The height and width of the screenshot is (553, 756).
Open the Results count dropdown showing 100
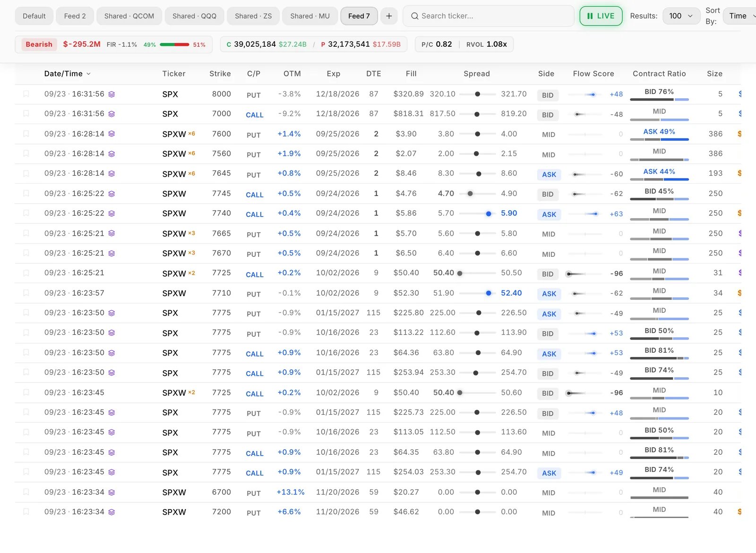click(x=681, y=16)
